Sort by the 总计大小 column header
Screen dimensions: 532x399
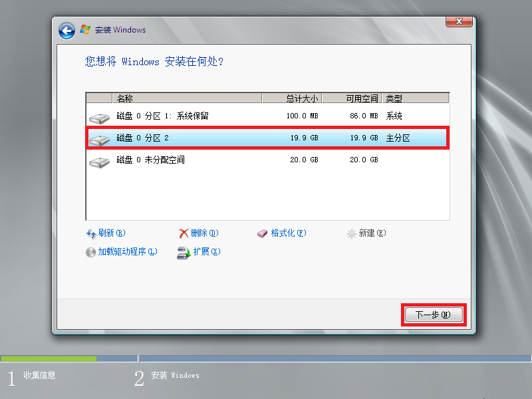292,98
